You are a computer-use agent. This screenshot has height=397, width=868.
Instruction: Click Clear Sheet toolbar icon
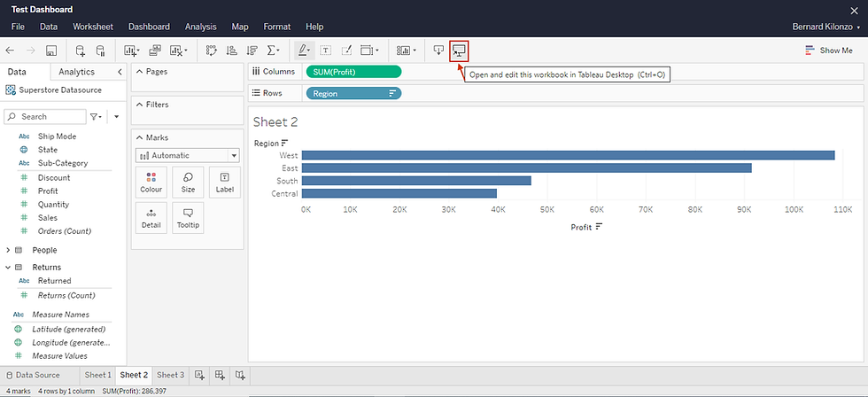click(179, 51)
